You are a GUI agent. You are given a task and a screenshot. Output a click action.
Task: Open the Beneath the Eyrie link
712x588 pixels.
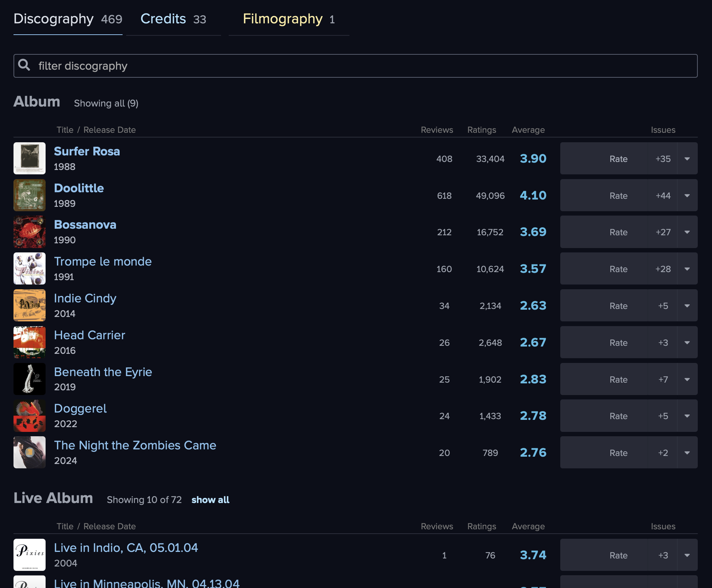103,372
